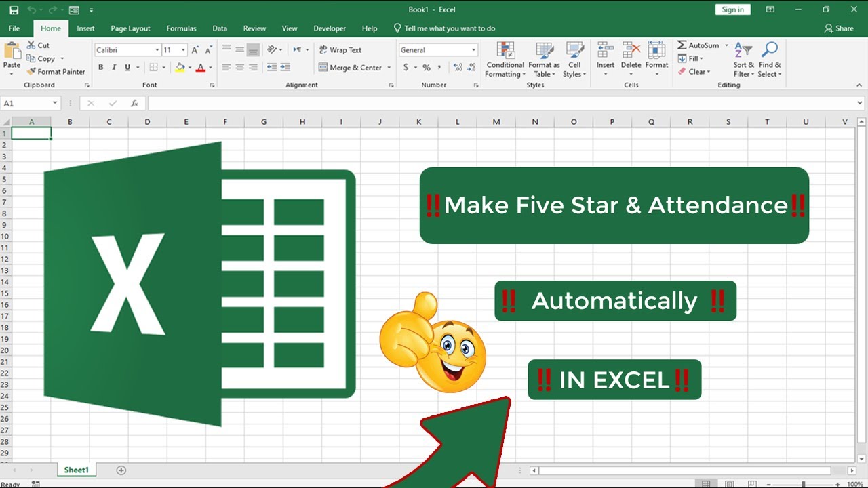This screenshot has height=488, width=868.
Task: Open Sort & Filter menu
Action: [743, 60]
